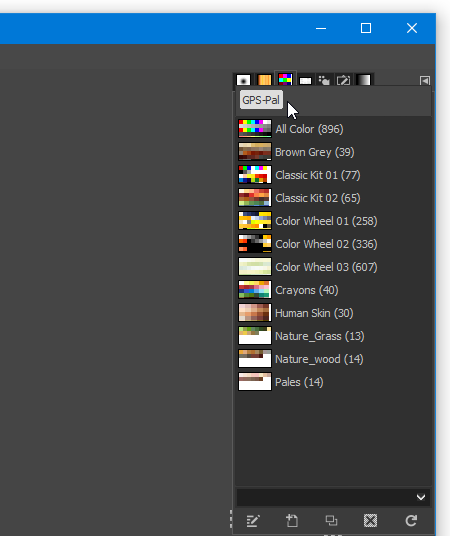Click the Edit palette icon
Viewport: 450px width, 536px height.
coord(253,521)
